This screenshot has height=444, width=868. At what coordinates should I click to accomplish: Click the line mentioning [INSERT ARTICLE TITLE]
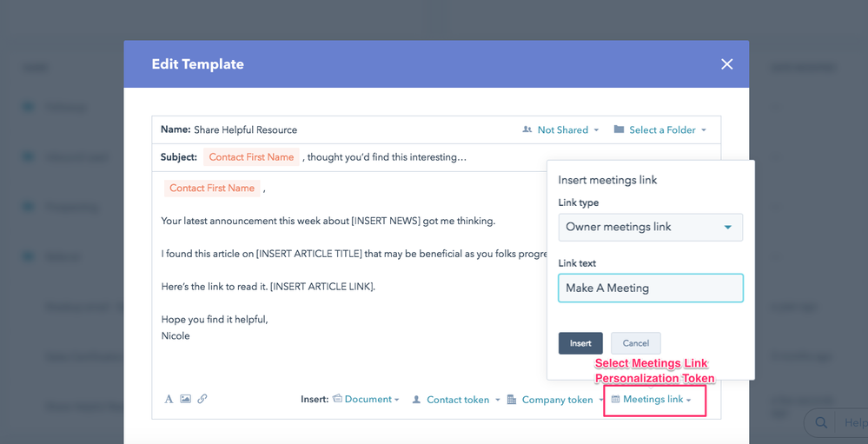pos(354,254)
